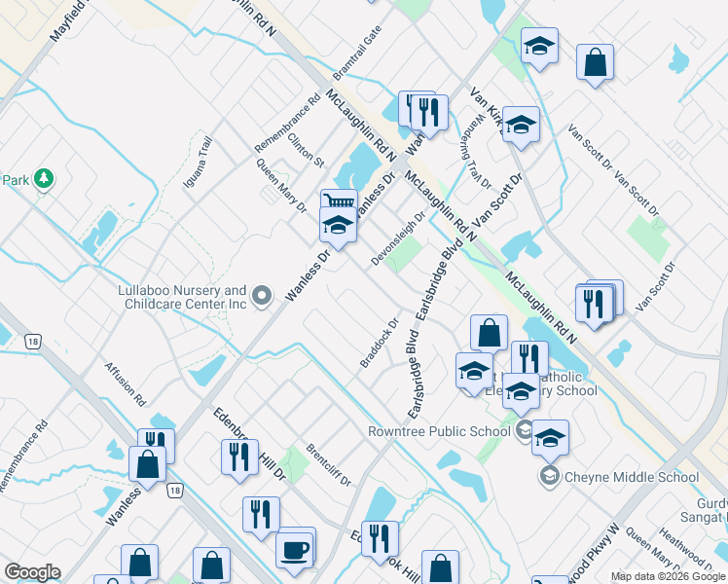The height and width of the screenshot is (584, 728).
Task: Select stacked restaurant markers near Van Scott Dr
Action: coord(595,307)
